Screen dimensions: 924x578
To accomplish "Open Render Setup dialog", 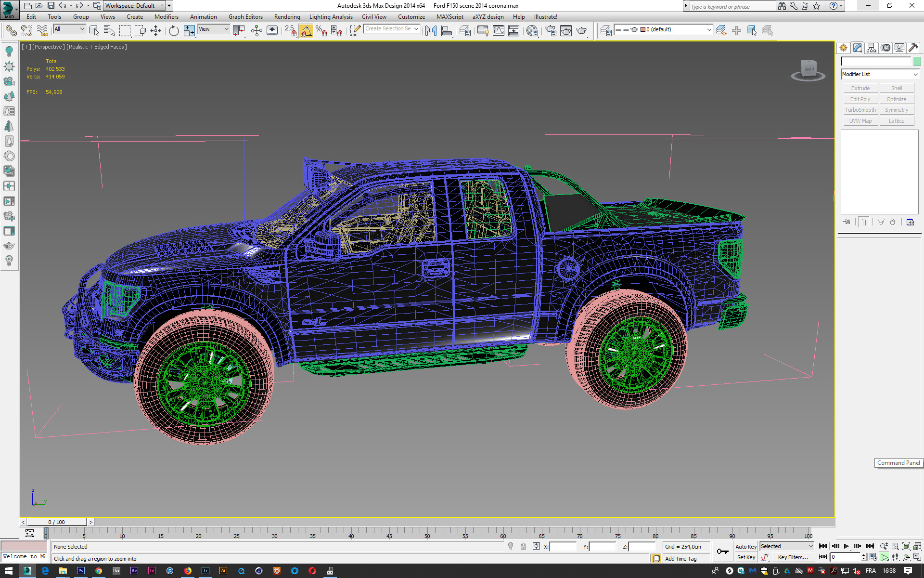I will [x=551, y=31].
